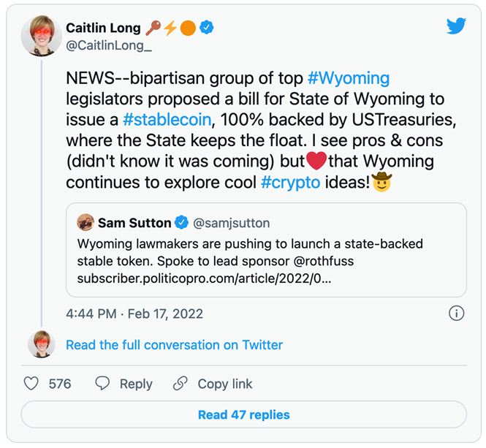The image size is (486, 448).
Task: Open the tweet info circle icon
Action: 456,313
